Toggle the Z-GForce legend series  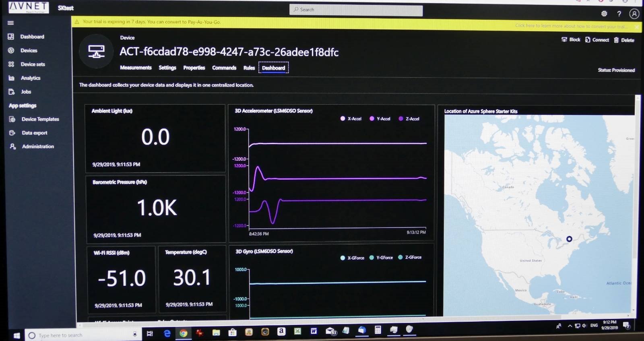pyautogui.click(x=410, y=257)
